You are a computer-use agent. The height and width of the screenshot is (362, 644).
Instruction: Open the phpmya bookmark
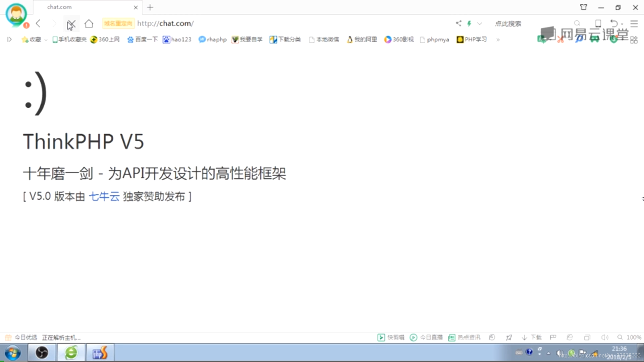tap(434, 40)
